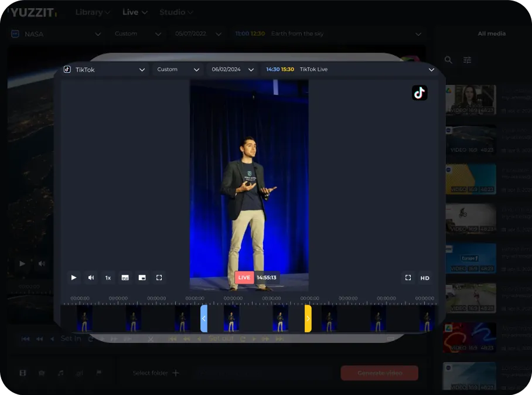Click the search icon in the media panel
Image resolution: width=532 pixels, height=395 pixels.
[x=448, y=60]
